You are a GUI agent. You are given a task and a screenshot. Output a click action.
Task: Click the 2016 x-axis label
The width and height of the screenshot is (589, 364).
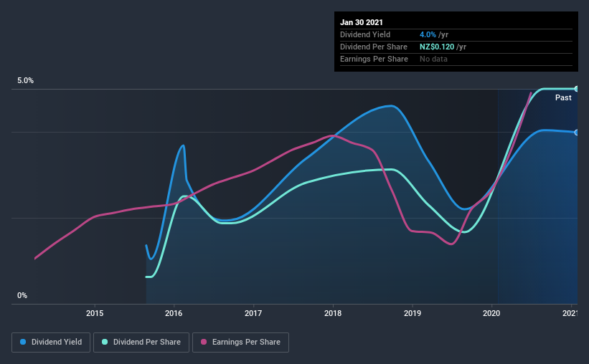(174, 313)
